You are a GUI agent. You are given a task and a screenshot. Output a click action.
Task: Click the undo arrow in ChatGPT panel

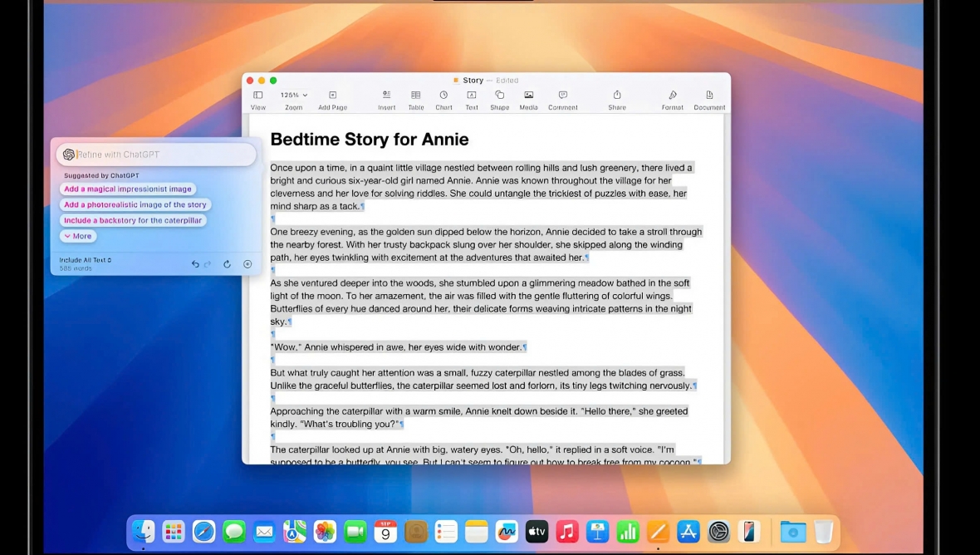click(195, 264)
